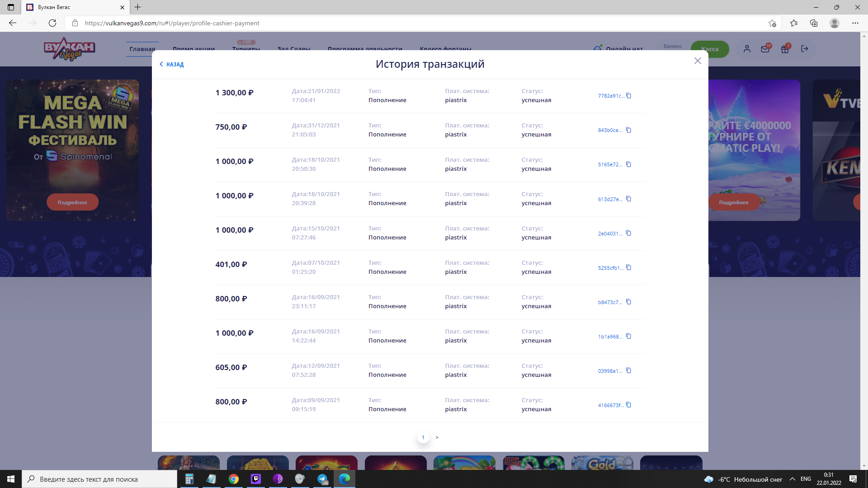Screen dimensions: 868x488
Task: Click the browser refresh button
Action: coord(52,23)
